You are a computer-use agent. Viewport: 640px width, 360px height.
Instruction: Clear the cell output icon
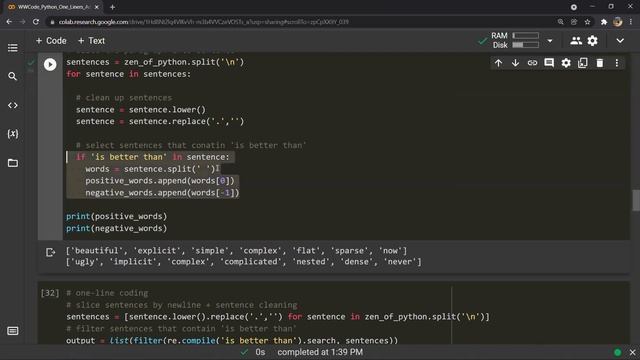(x=50, y=252)
